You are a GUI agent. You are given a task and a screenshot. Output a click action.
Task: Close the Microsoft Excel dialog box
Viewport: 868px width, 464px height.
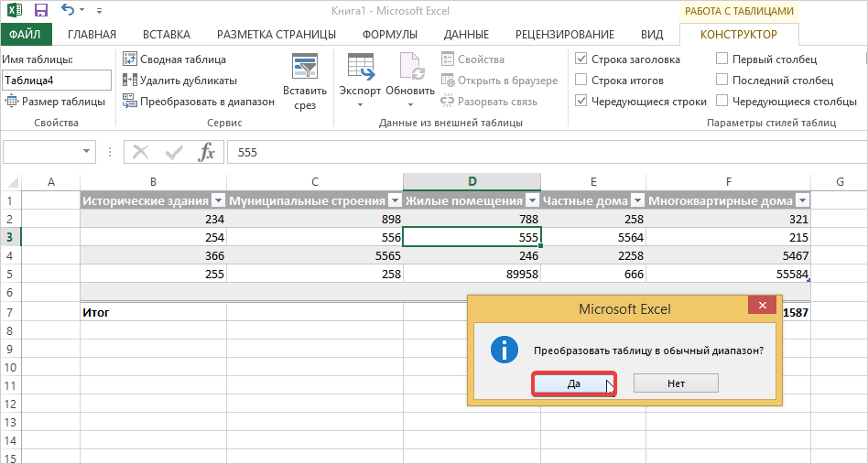[762, 308]
